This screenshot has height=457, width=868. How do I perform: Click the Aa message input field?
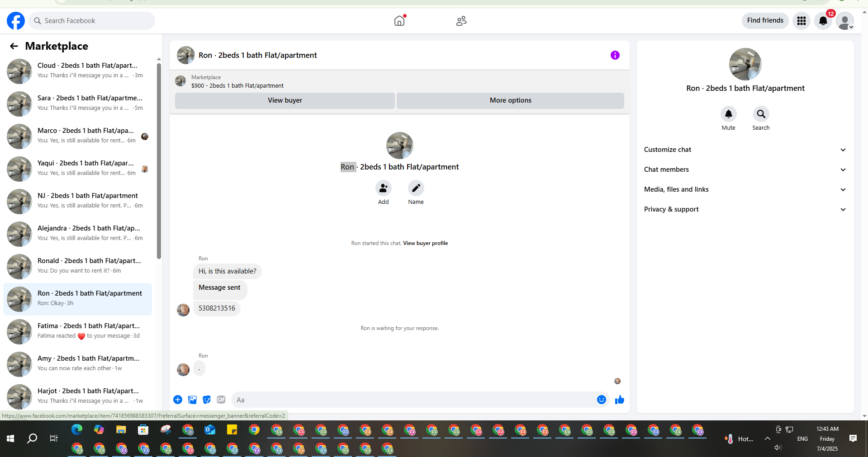click(413, 400)
